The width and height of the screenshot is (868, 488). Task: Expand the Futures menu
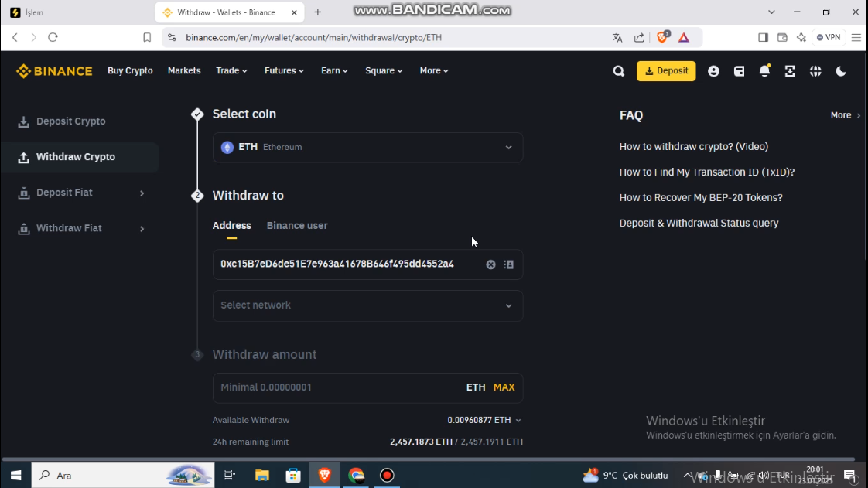click(x=284, y=71)
